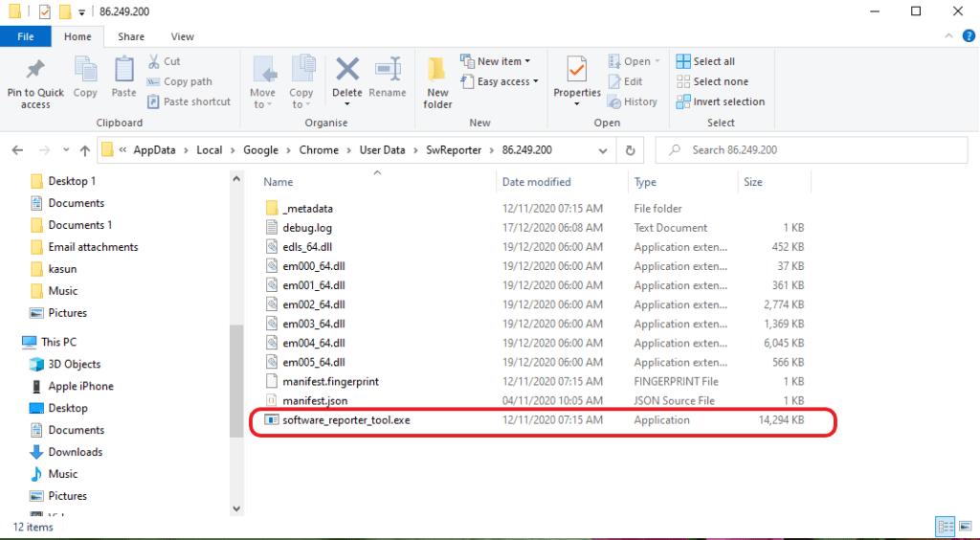Click the Copy ribbon icon
Viewport: 980px width, 540px height.
85,69
